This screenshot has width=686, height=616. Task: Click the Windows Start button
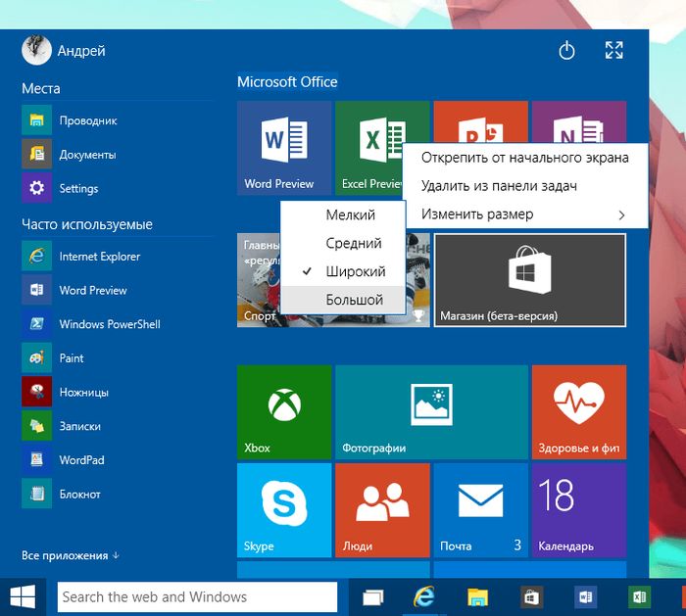click(x=23, y=596)
